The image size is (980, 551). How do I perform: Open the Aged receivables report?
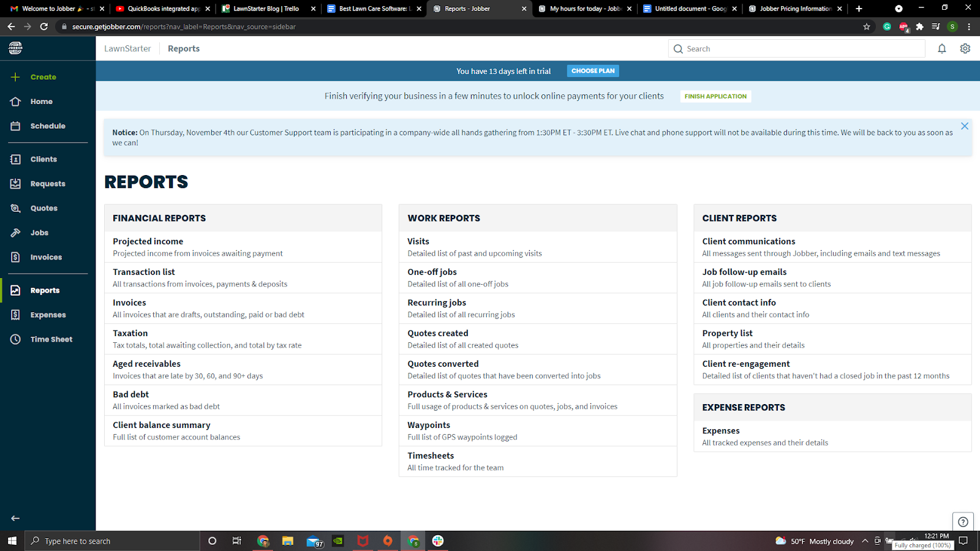(146, 364)
